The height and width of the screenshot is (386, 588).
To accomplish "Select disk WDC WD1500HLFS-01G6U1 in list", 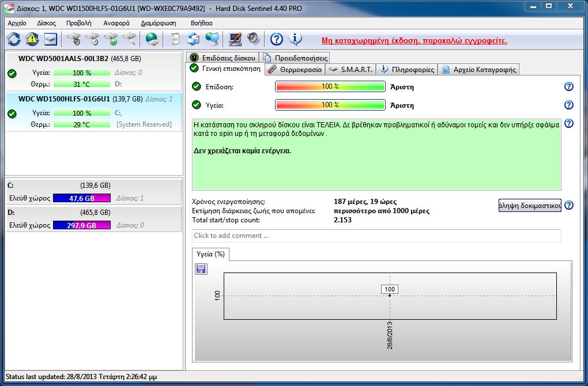I will pyautogui.click(x=94, y=112).
